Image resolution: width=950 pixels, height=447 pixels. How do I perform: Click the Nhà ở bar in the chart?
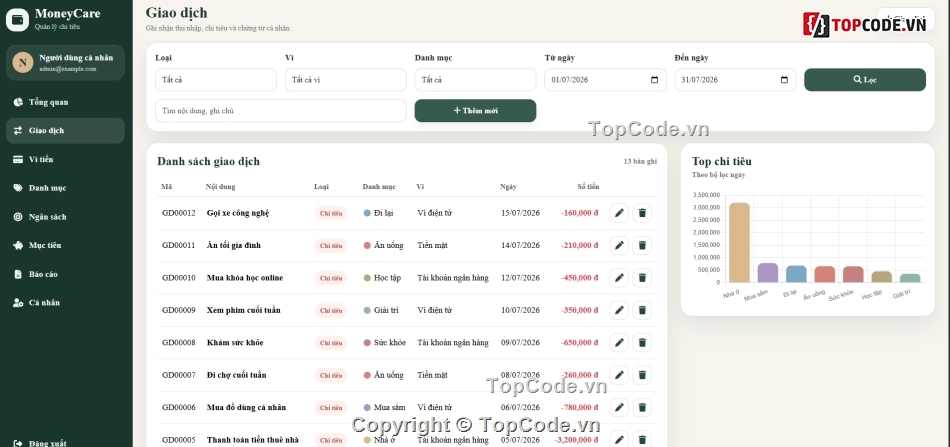739,242
